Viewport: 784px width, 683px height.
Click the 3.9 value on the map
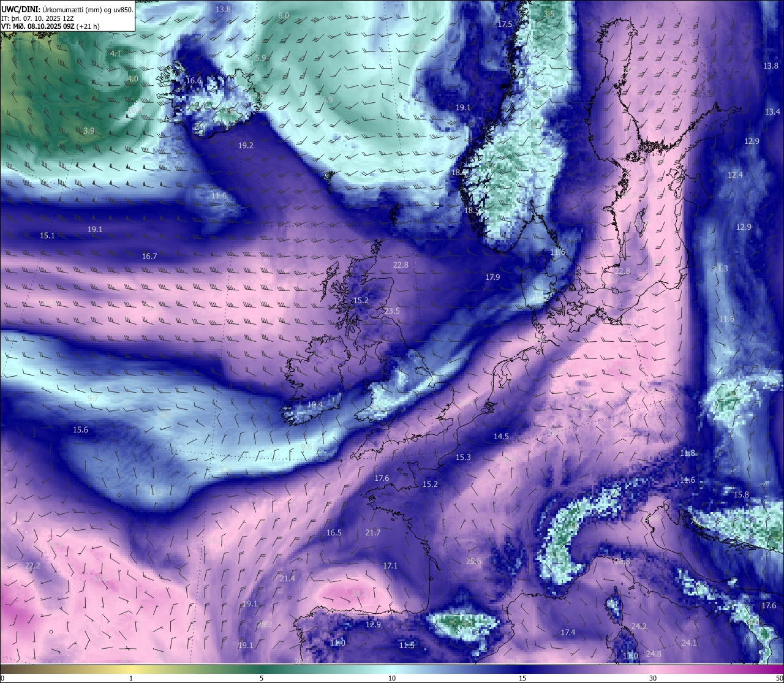pyautogui.click(x=89, y=130)
